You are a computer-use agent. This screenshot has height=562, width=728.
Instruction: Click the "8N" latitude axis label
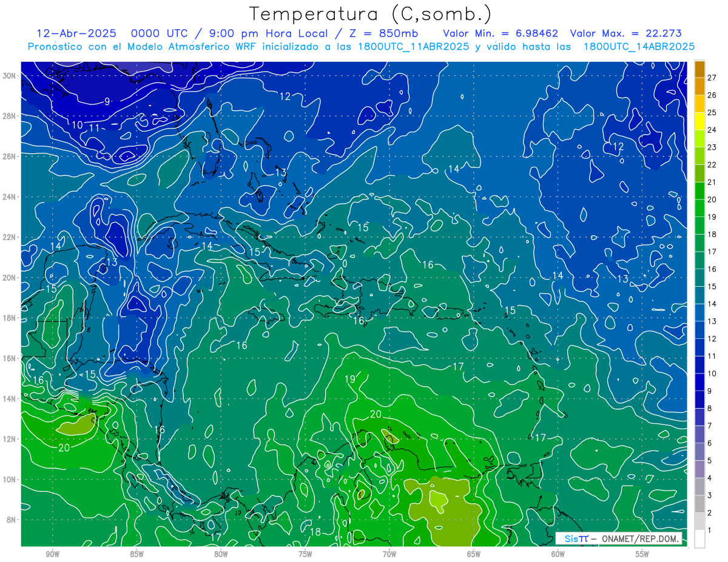click(x=12, y=520)
